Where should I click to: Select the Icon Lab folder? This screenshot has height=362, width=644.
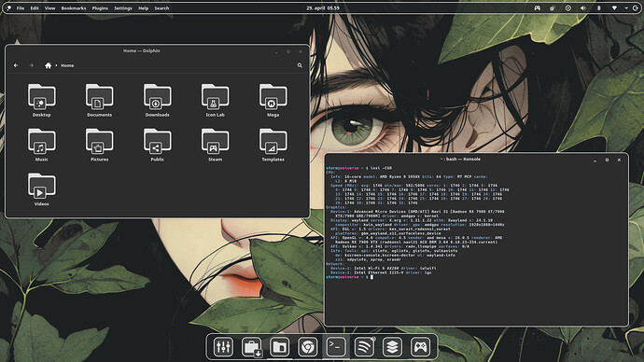point(216,101)
